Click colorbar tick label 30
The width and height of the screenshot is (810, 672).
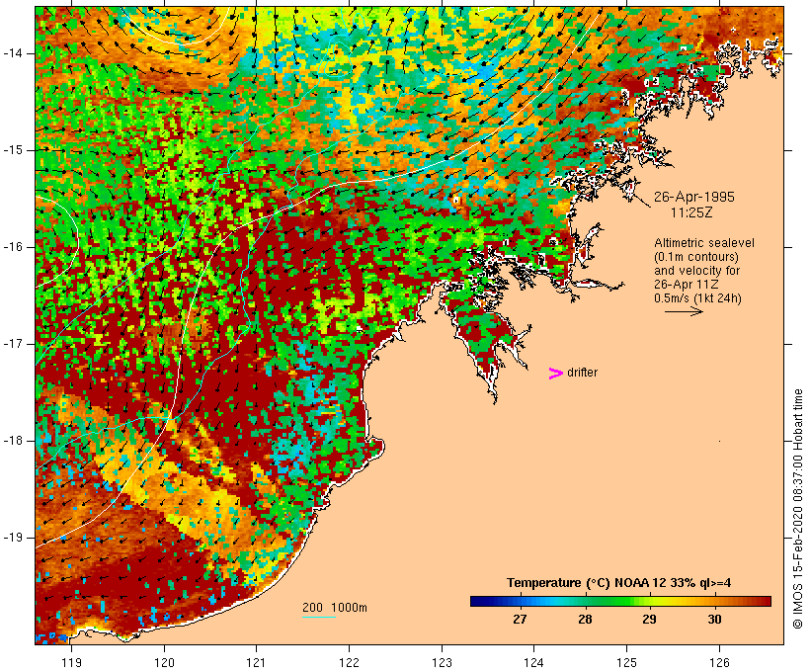tap(714, 619)
